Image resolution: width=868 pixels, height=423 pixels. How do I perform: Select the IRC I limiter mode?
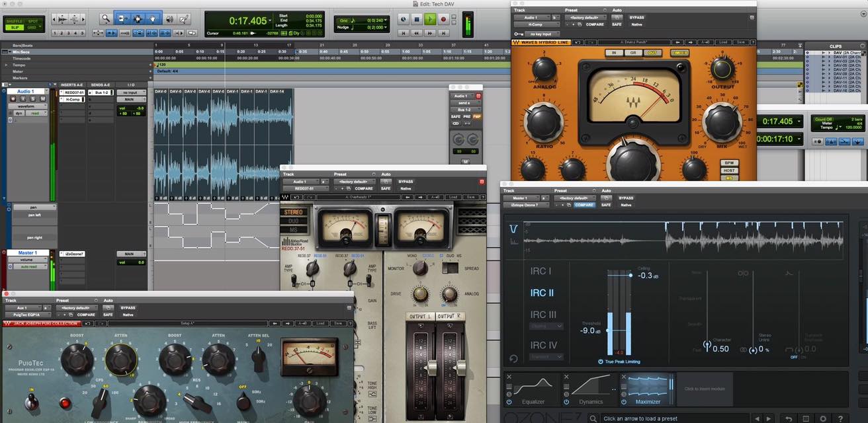click(541, 271)
